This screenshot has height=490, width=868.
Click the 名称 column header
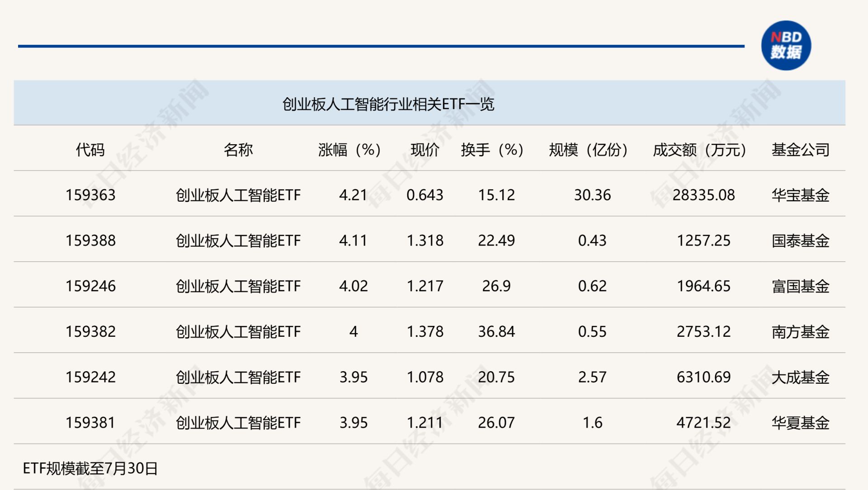point(238,150)
